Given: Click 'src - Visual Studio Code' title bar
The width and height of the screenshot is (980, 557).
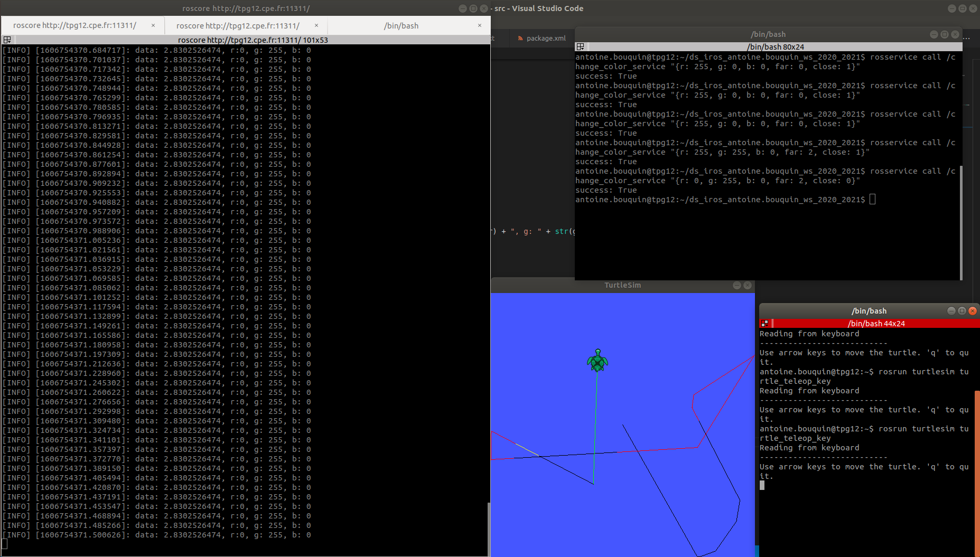Looking at the screenshot, I should pos(539,8).
